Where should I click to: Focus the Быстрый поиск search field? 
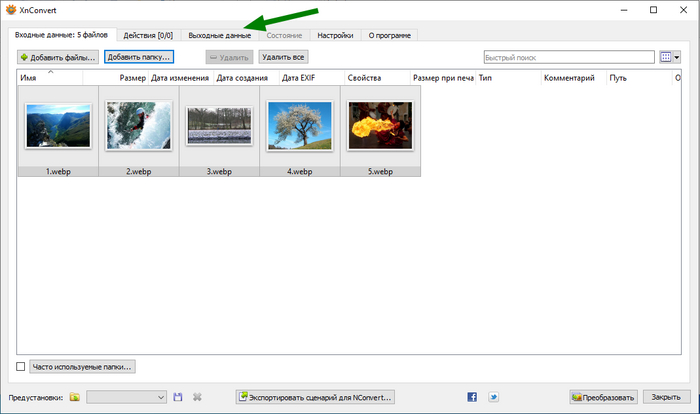[569, 57]
